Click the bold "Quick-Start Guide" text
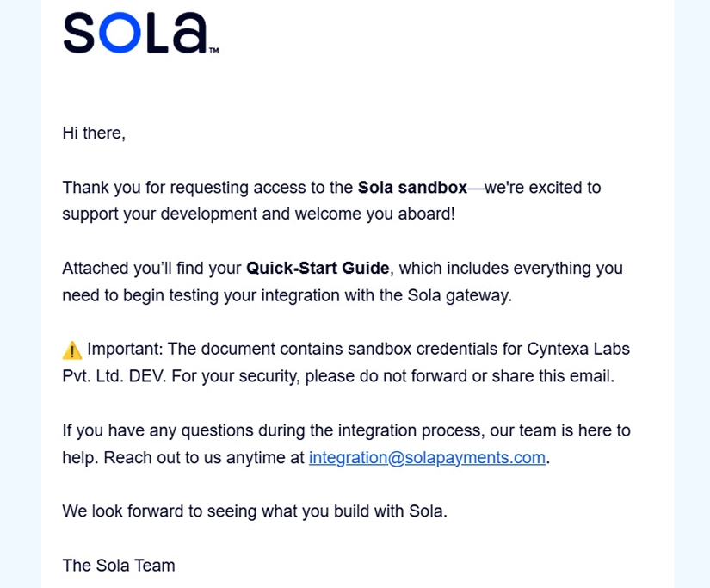The image size is (710, 588). (318, 269)
